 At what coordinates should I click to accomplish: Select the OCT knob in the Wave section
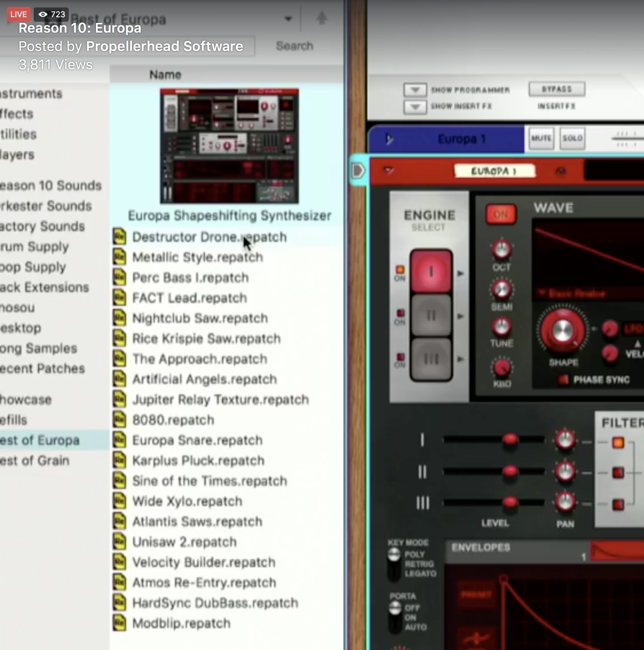click(x=501, y=250)
